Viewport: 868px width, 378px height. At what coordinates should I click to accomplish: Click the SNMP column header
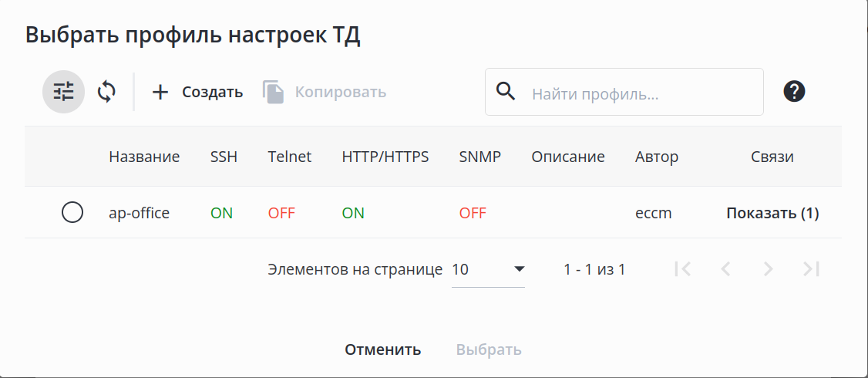(x=479, y=157)
